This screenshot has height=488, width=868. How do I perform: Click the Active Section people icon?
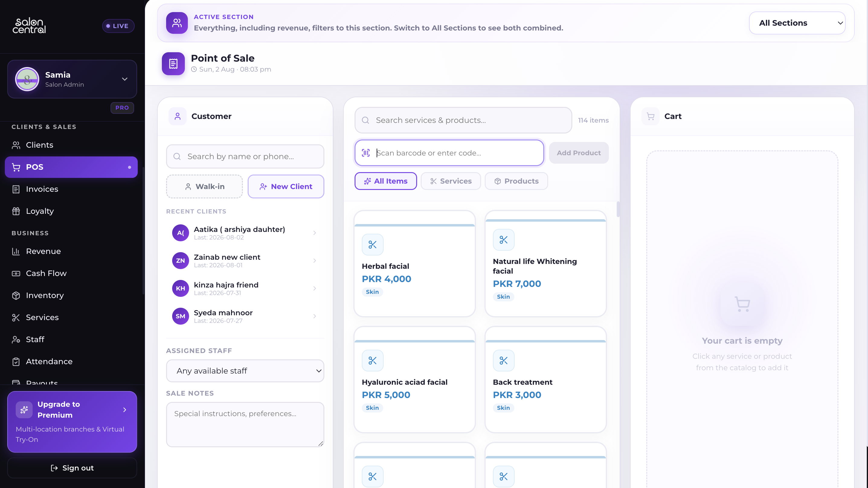tap(177, 23)
